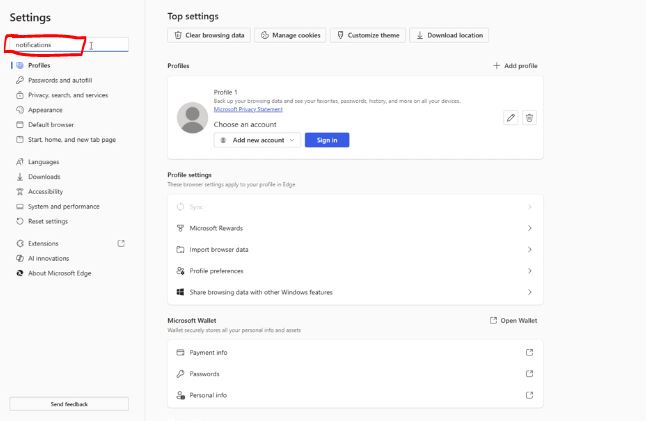Viewport: 646px width, 421px height.
Task: Click the Appearance palette icon
Action: (19, 110)
